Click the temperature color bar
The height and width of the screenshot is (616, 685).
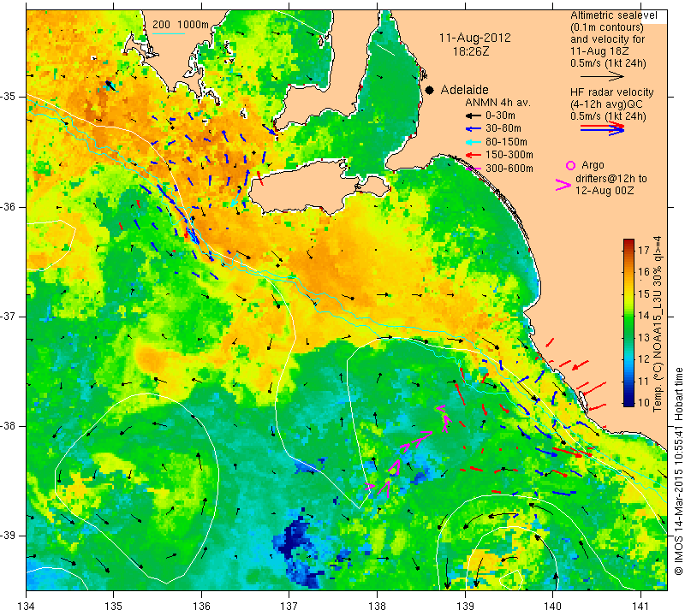pyautogui.click(x=628, y=323)
